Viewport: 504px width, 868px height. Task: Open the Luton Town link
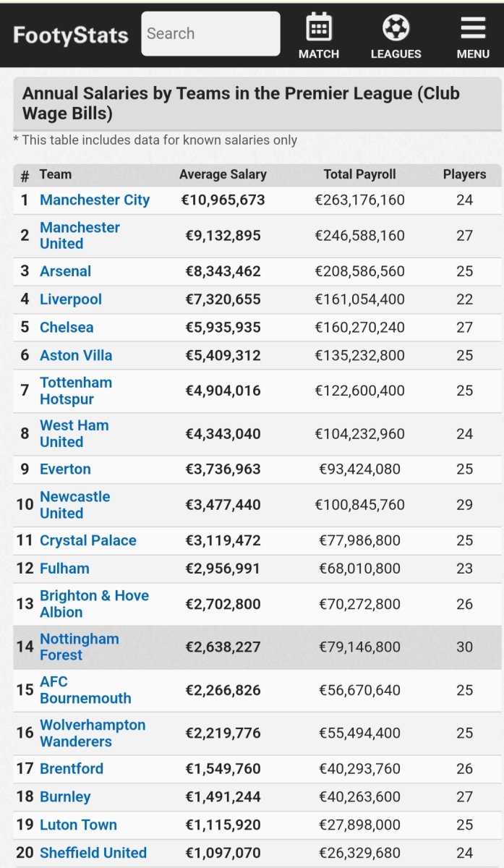(78, 825)
